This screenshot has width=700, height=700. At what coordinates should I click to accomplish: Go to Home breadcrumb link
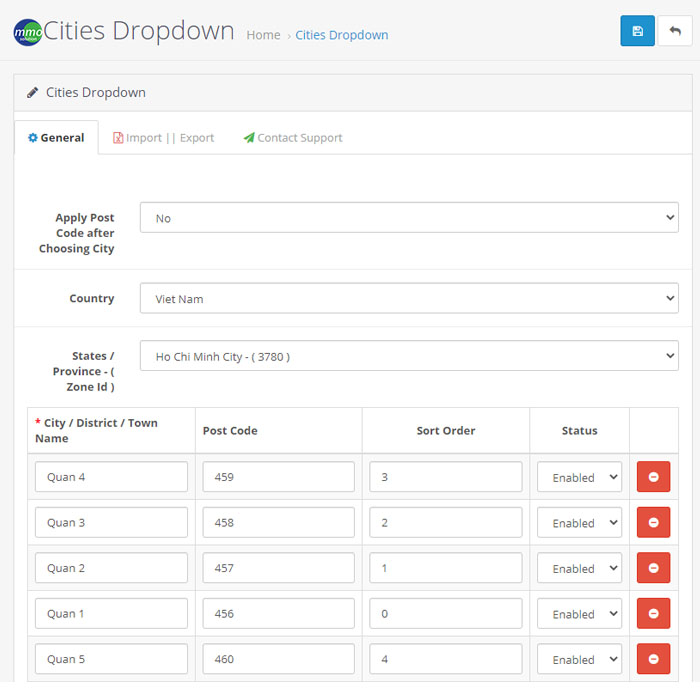[x=263, y=35]
